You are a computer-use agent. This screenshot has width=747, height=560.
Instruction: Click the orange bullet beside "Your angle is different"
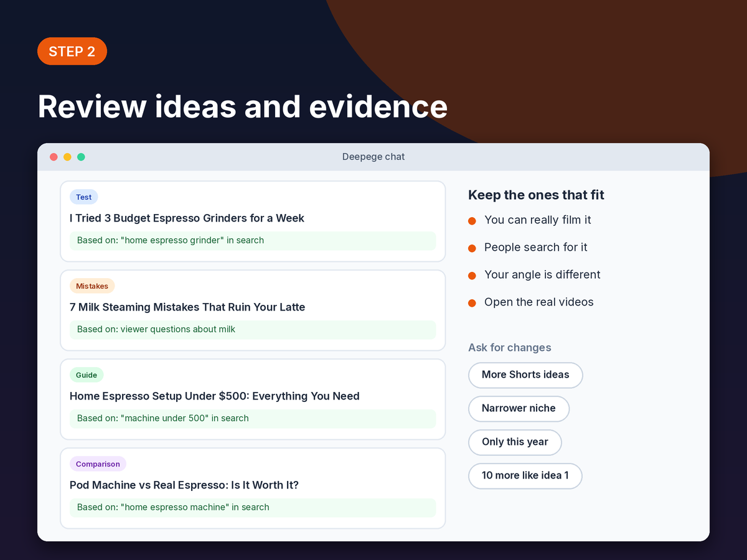click(472, 276)
